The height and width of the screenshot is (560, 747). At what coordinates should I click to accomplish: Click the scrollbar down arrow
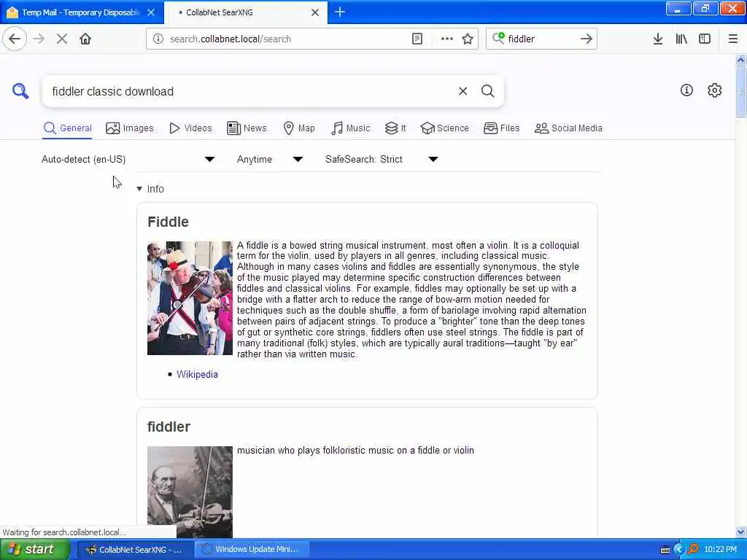click(x=740, y=532)
